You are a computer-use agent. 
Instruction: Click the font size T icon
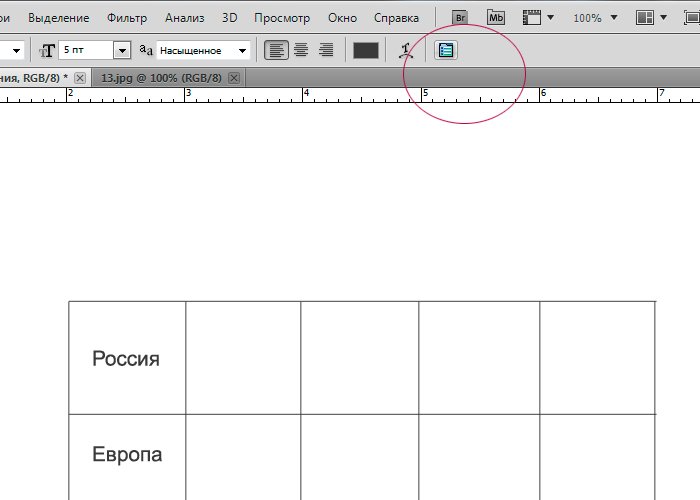coord(47,50)
